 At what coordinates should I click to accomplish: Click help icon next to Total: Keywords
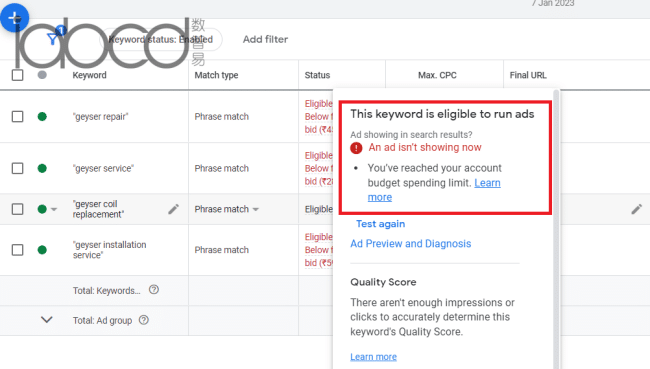click(154, 290)
